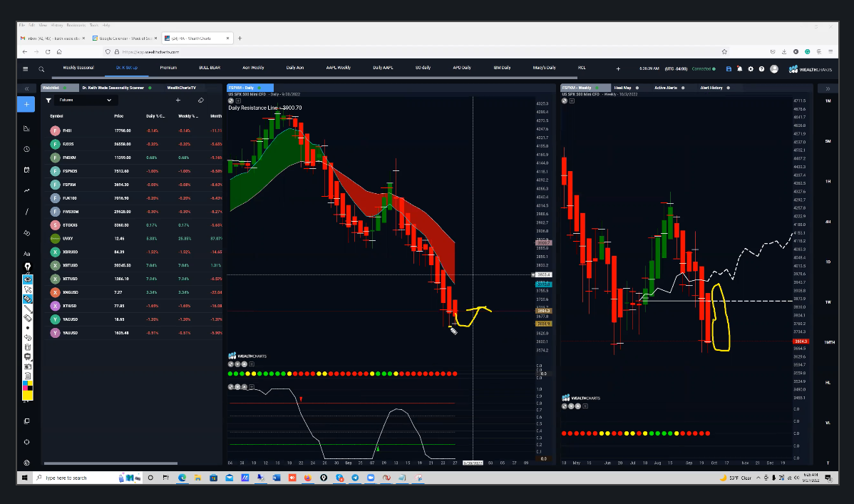Add a symbol with watchlist plus icon
This screenshot has width=854, height=504.
(x=178, y=101)
